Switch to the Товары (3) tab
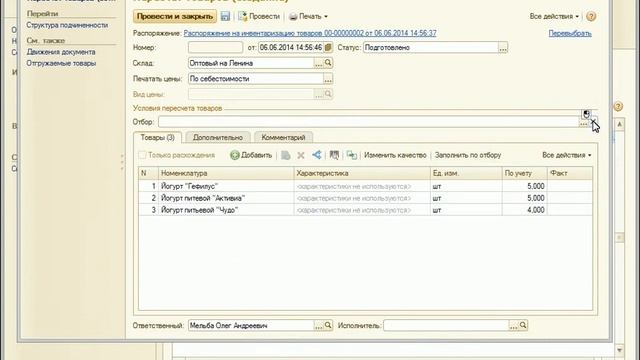This screenshot has height=360, width=640. pyautogui.click(x=158, y=138)
